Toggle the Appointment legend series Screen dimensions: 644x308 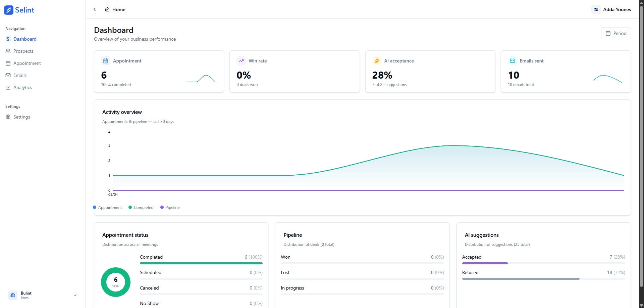coord(107,208)
